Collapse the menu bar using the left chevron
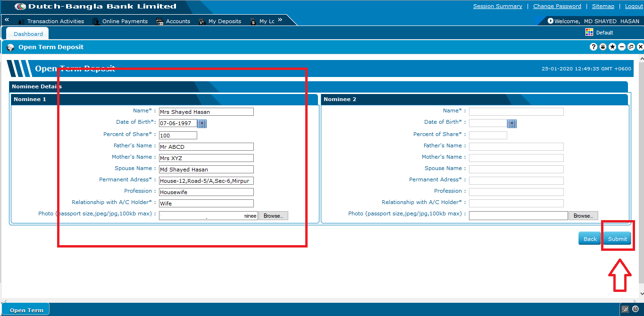Viewport: 644px width, 316px height. click(6, 19)
